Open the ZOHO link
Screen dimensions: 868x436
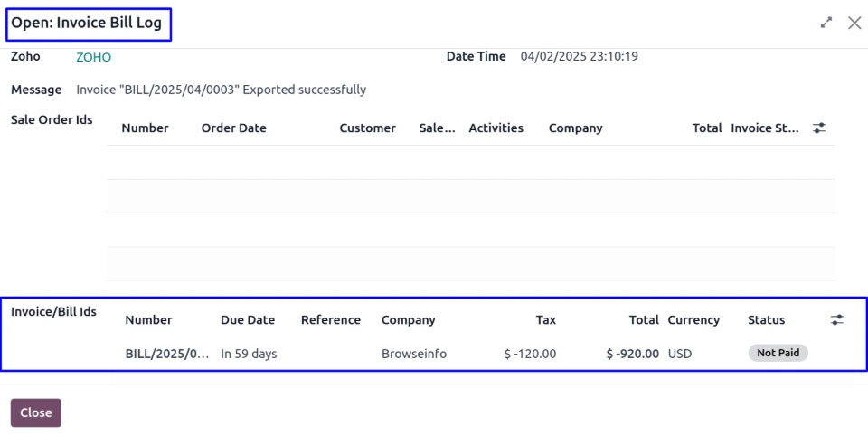(94, 57)
